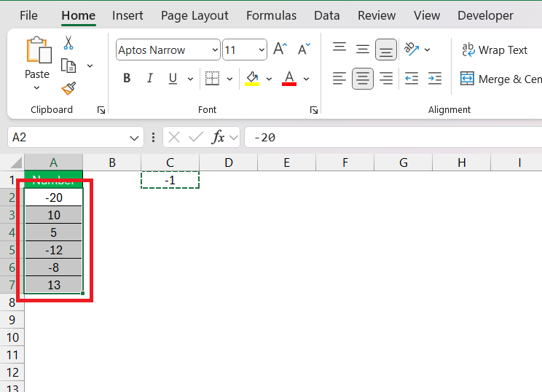
Task: Confirm entry with checkmark icon
Action: point(196,137)
